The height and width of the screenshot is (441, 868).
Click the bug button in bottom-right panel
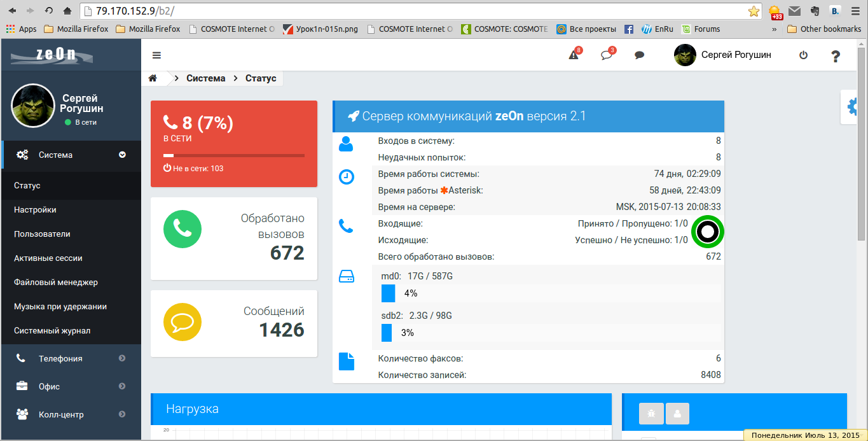[651, 414]
